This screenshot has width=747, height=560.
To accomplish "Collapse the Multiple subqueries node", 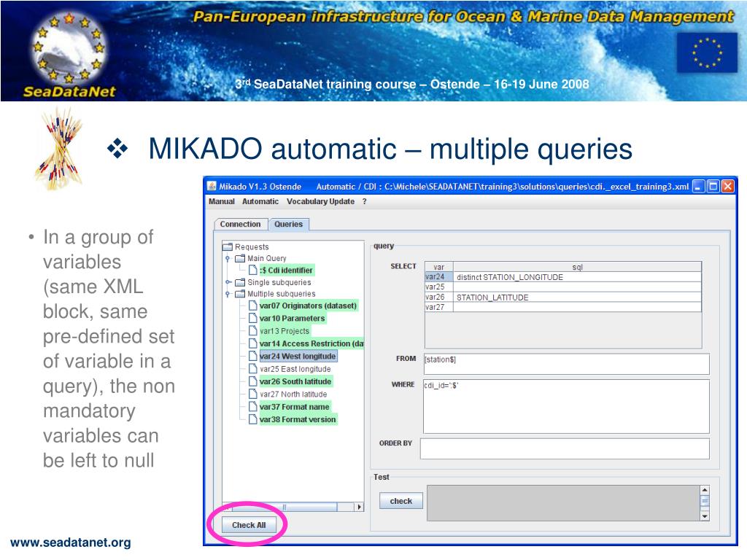I will tap(228, 295).
